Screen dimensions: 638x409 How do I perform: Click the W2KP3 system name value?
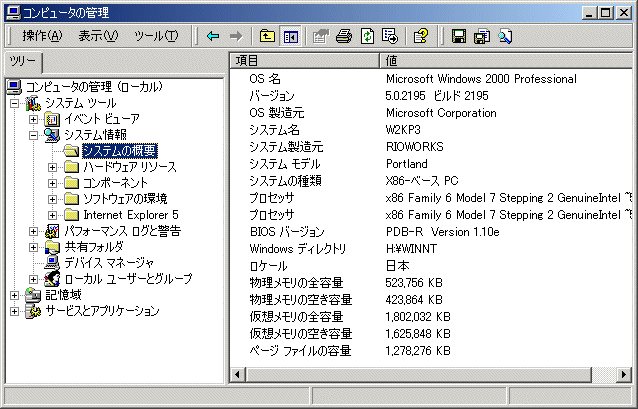point(403,130)
